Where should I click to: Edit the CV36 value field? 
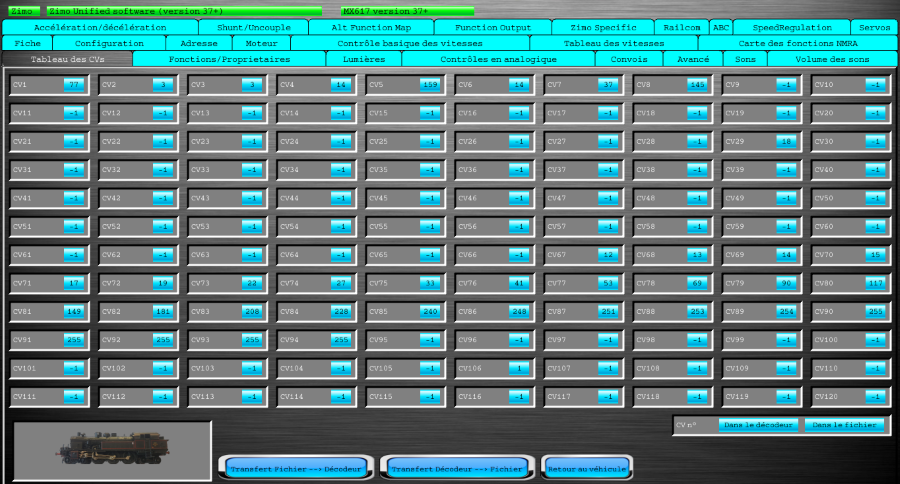pos(519,170)
